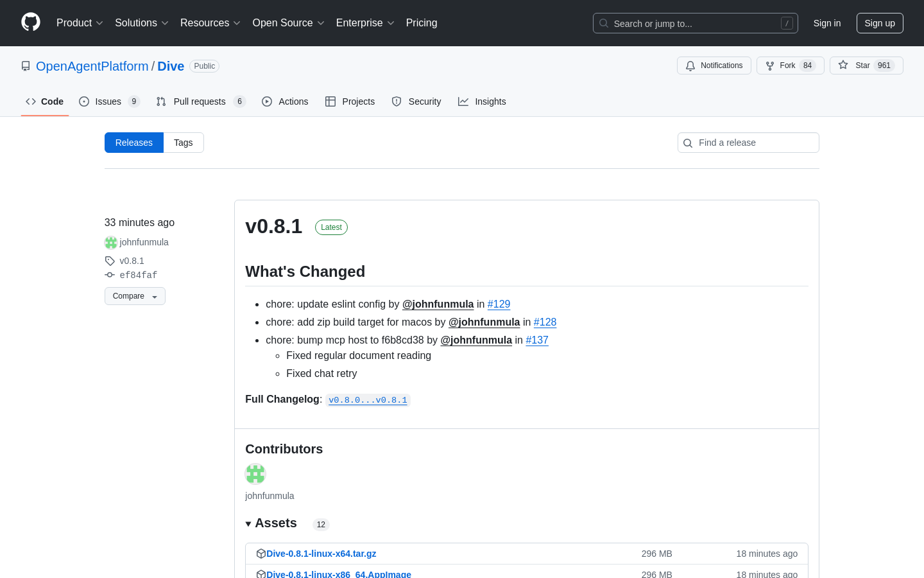
Task: Click the magnifier icon in Find a release
Action: (x=688, y=143)
